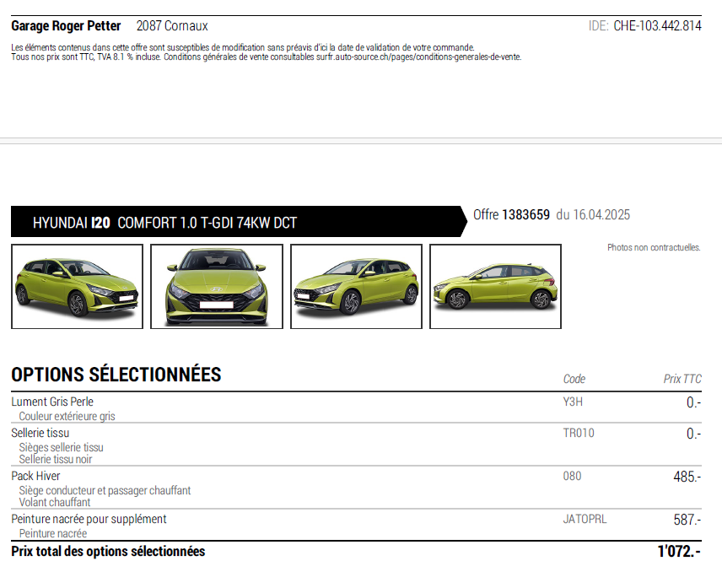Screen dimensions: 722x588
Task: Open the side profile car thumbnail
Action: click(x=495, y=287)
